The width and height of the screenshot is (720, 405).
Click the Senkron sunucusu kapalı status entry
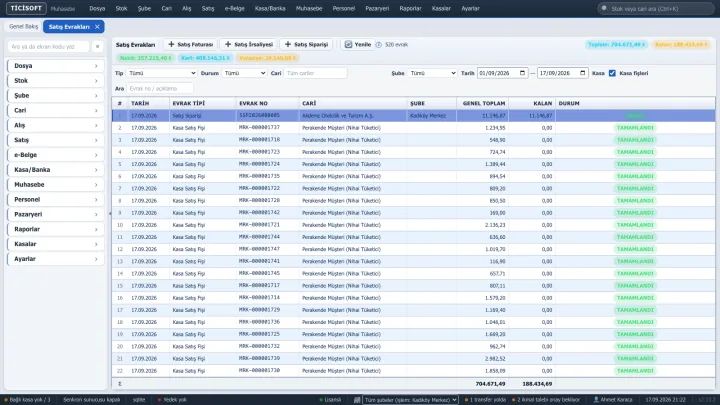pos(91,400)
